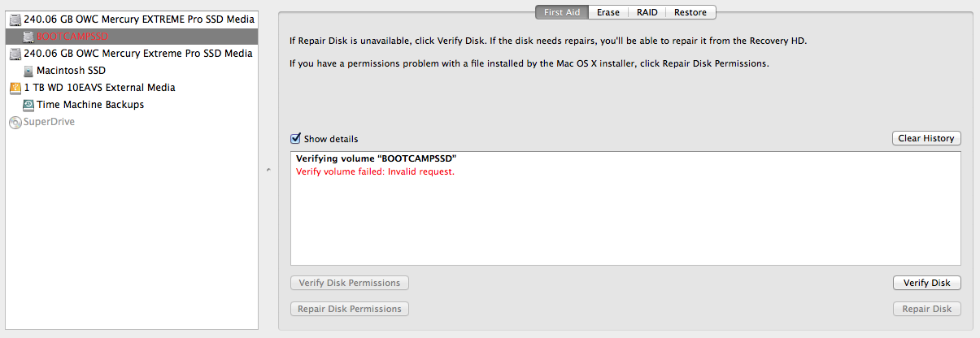
Task: Uncheck the Show details checkbox
Action: pyautogui.click(x=296, y=139)
